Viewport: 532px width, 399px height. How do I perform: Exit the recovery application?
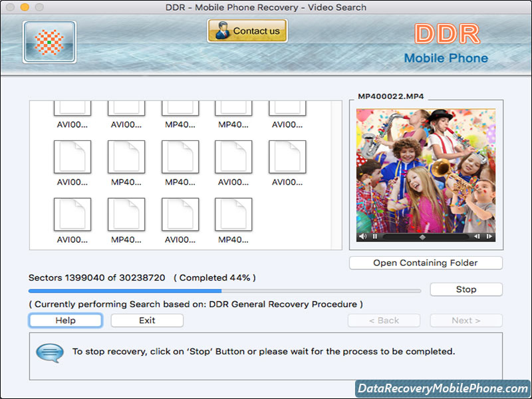[147, 321]
